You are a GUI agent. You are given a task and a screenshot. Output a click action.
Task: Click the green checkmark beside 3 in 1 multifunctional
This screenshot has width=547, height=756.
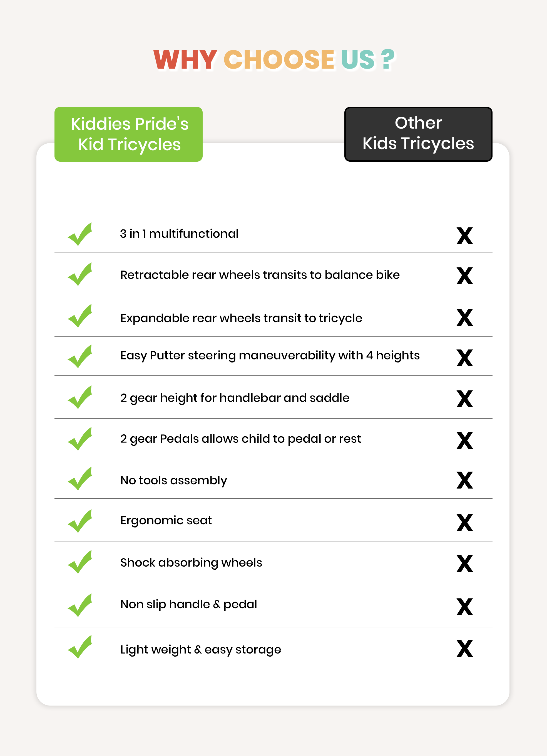click(x=80, y=234)
